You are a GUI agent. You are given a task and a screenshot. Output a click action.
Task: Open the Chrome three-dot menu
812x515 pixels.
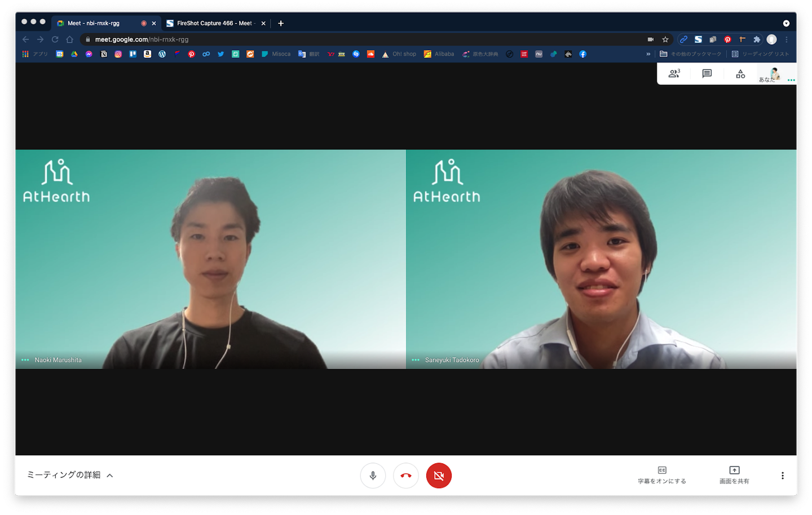pos(786,39)
